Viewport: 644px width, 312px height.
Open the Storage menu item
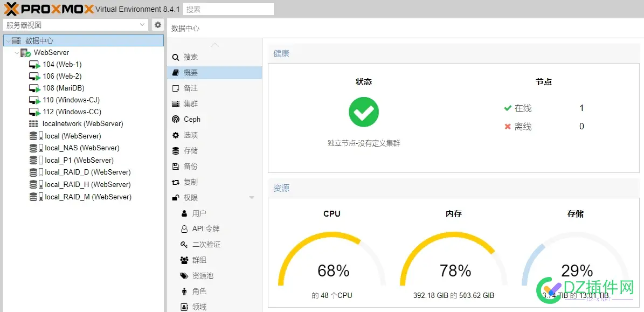190,151
